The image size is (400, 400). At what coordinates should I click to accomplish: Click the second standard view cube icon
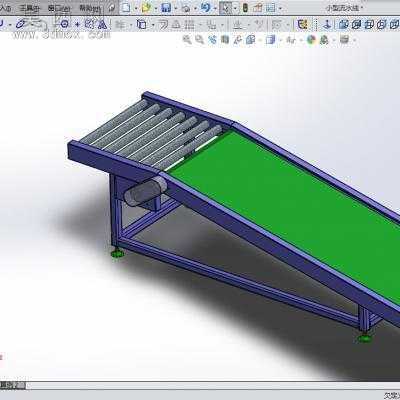pos(356,24)
